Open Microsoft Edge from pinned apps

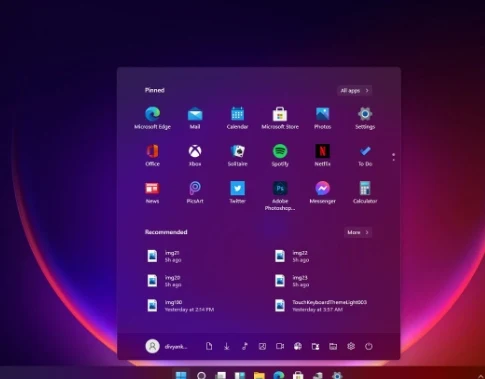152,118
